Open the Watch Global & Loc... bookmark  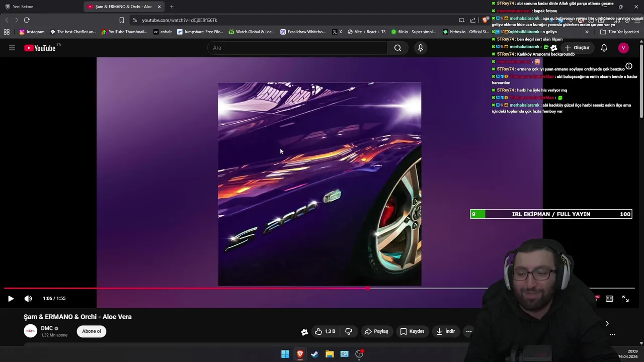[x=252, y=32]
